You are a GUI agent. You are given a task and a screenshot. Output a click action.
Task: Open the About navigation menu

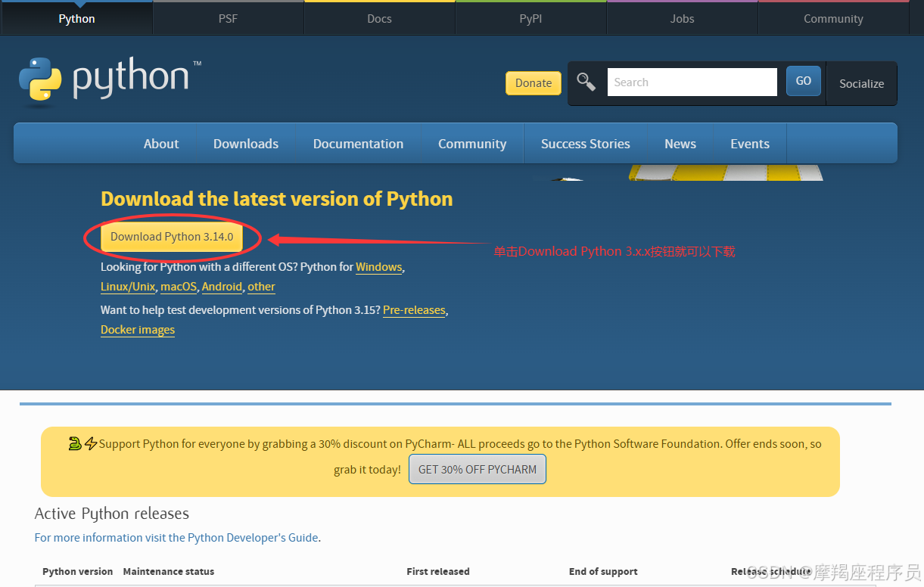pyautogui.click(x=161, y=144)
